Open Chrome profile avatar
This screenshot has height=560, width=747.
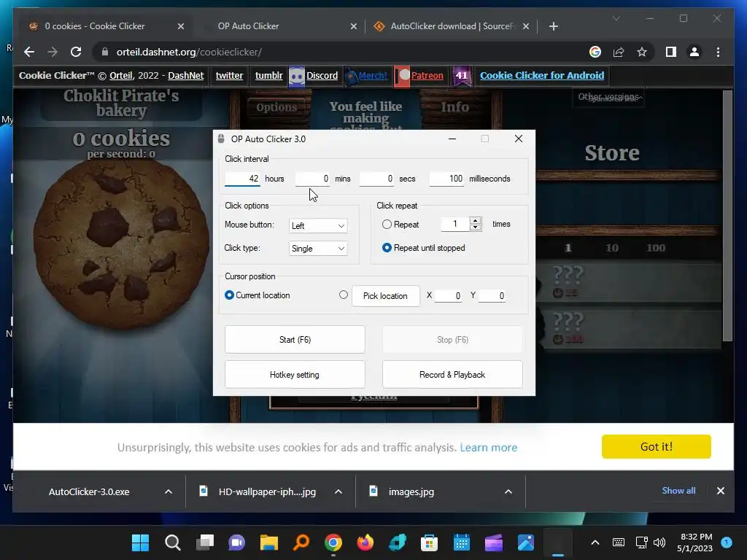pos(694,52)
